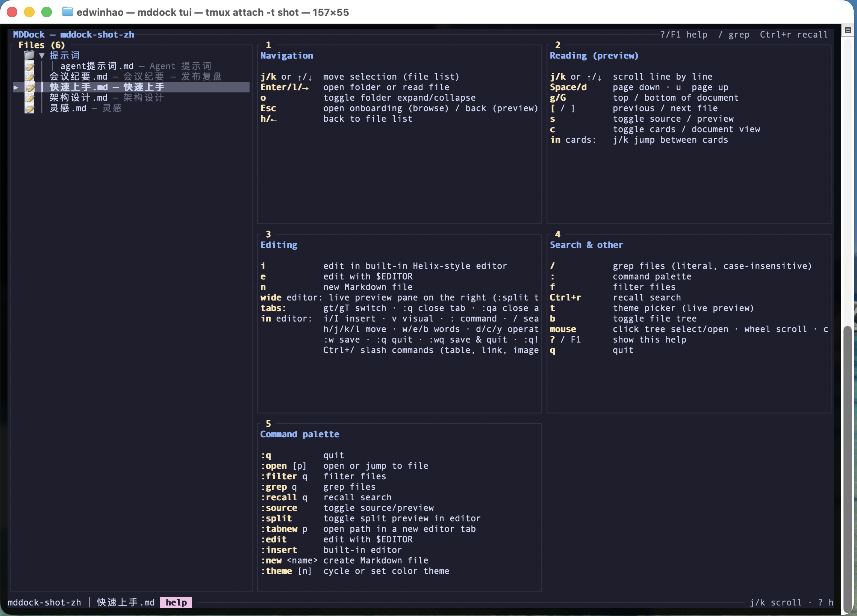Click the Command palette card heading
The width and height of the screenshot is (857, 616).
pyautogui.click(x=300, y=434)
